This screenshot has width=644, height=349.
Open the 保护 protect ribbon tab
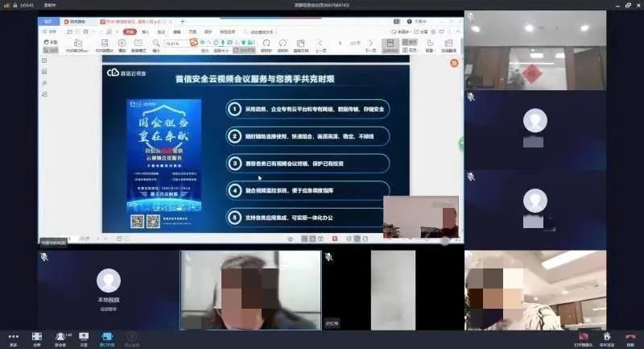208,31
